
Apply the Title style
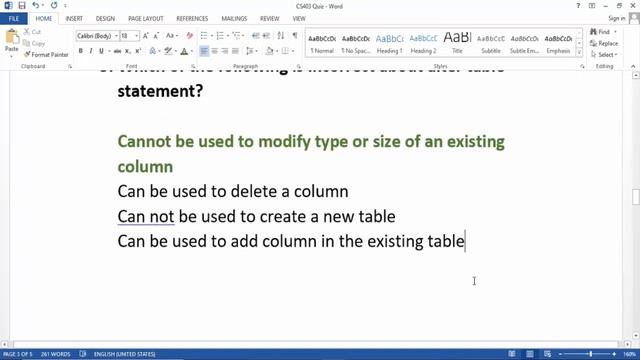457,43
